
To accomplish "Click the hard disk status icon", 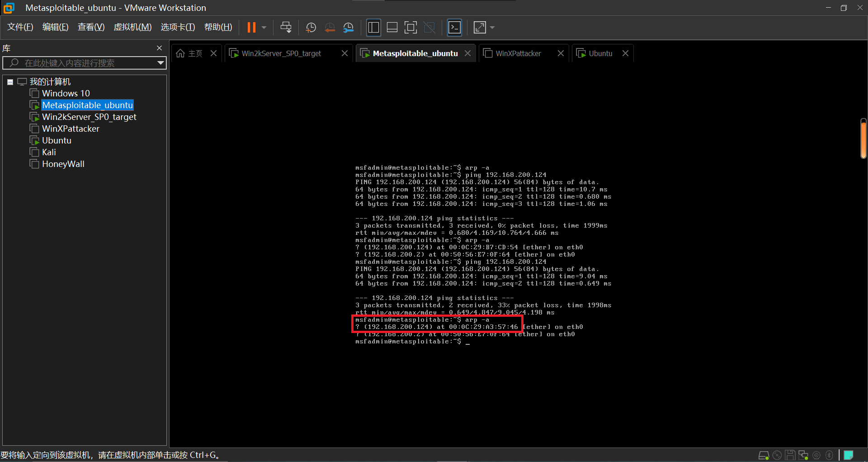I will 764,455.
